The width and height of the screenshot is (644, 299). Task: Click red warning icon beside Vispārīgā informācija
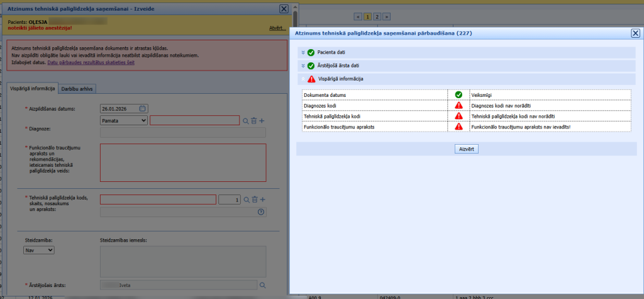point(311,79)
